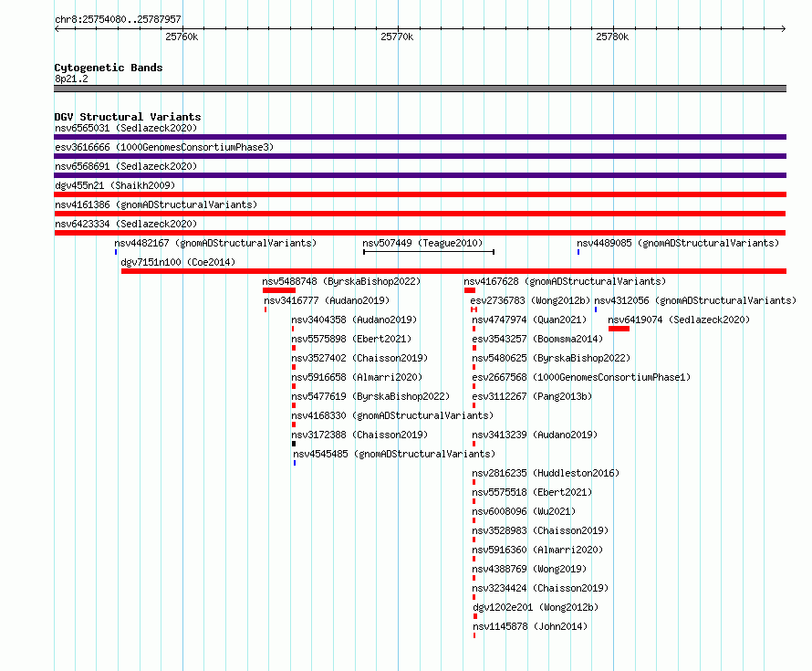Click the nsv4312056 (gnomADStructuralVariants) label
This screenshot has width=812, height=671.
(695, 300)
